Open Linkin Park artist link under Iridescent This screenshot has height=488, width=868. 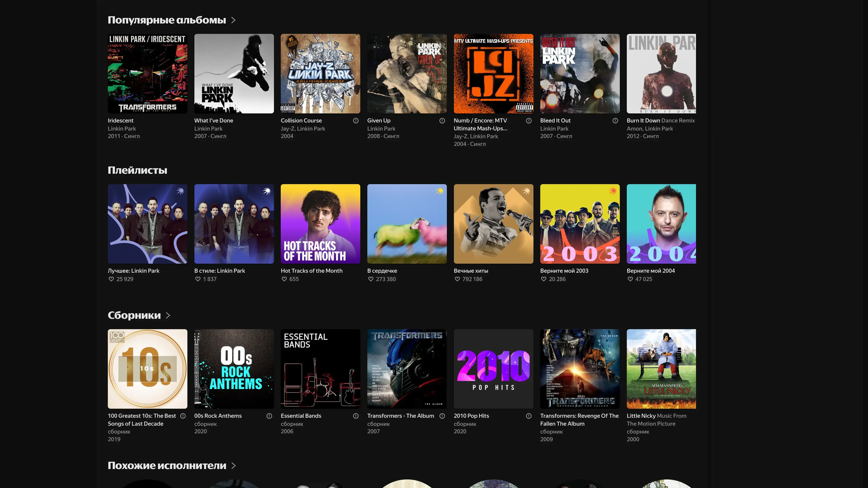pyautogui.click(x=122, y=129)
